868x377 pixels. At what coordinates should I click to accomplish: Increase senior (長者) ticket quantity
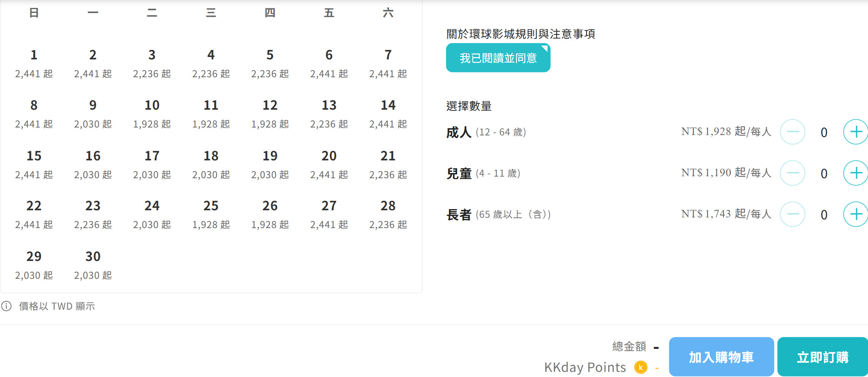[x=856, y=214]
